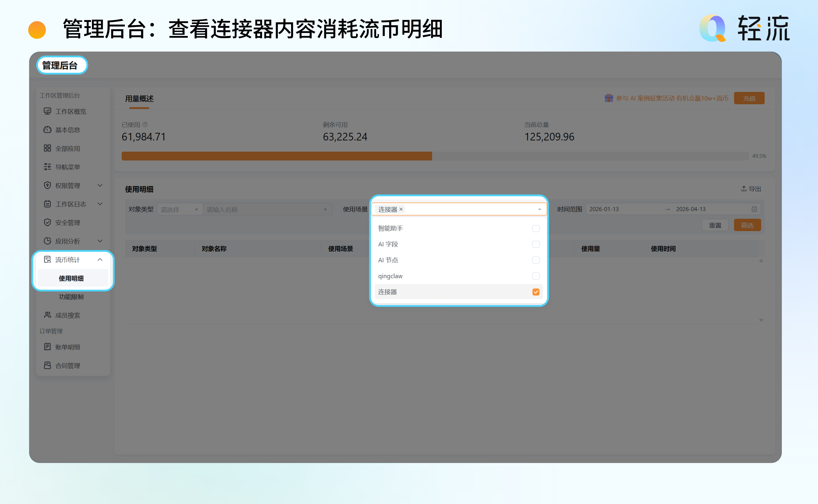
Task: Click the 对象类型 column header
Action: coord(144,249)
